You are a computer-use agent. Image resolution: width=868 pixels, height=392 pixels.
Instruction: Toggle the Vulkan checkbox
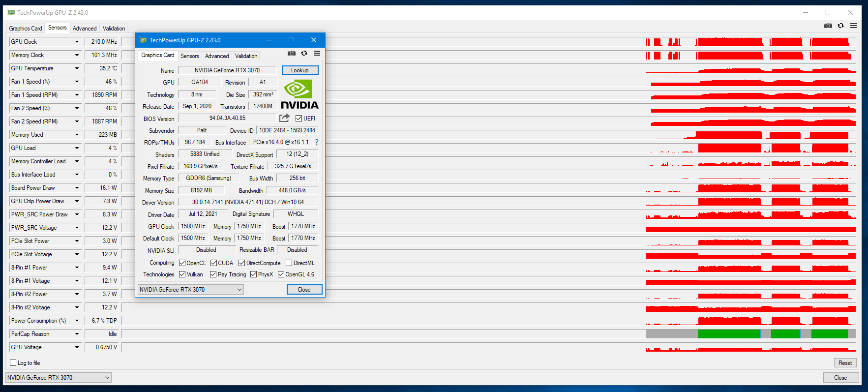click(x=182, y=274)
